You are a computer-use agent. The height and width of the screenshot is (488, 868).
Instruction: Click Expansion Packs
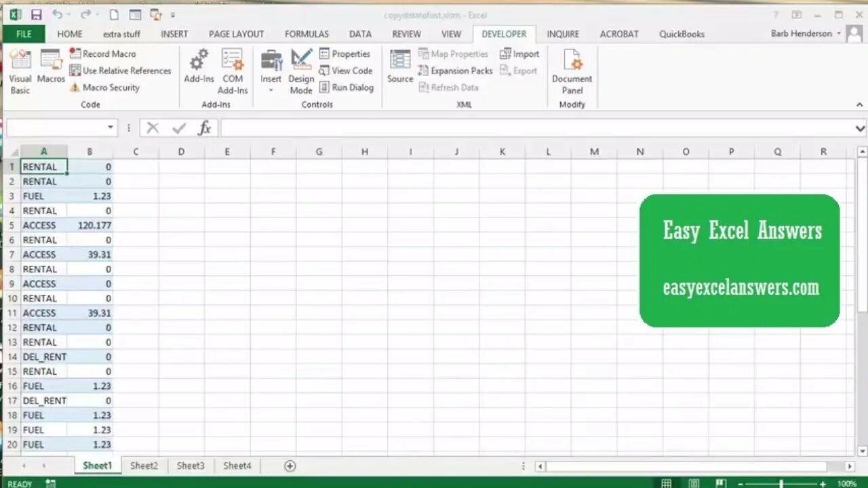[x=455, y=70]
